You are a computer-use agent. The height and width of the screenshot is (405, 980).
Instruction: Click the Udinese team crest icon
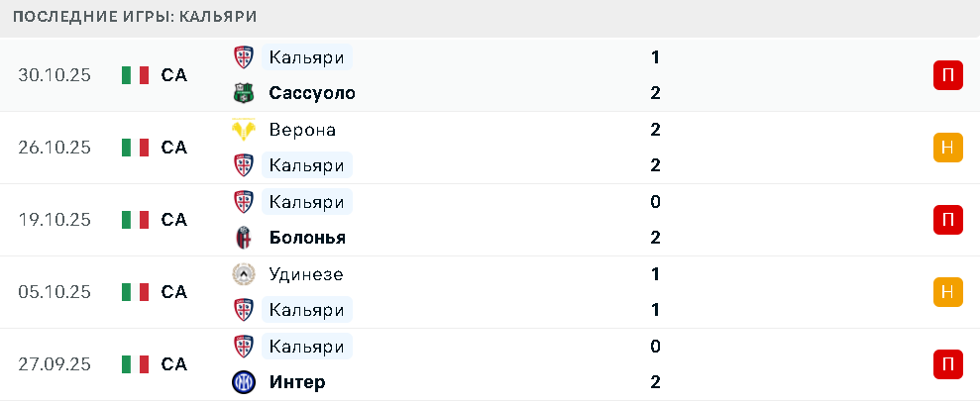click(x=242, y=274)
